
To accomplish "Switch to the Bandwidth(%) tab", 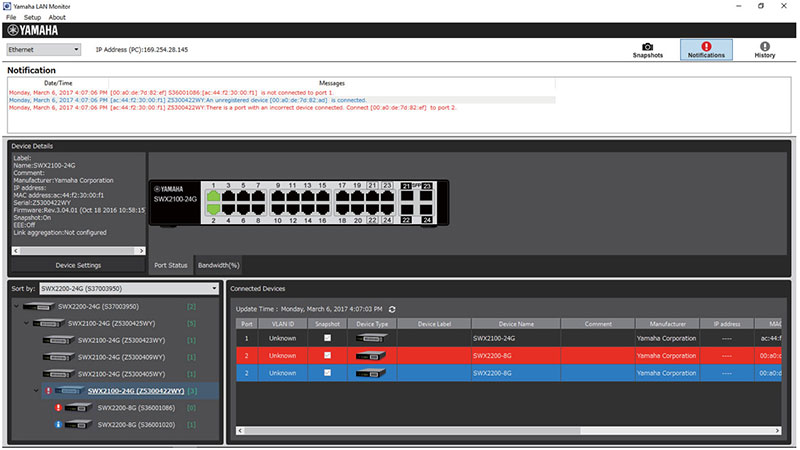I will pyautogui.click(x=218, y=265).
